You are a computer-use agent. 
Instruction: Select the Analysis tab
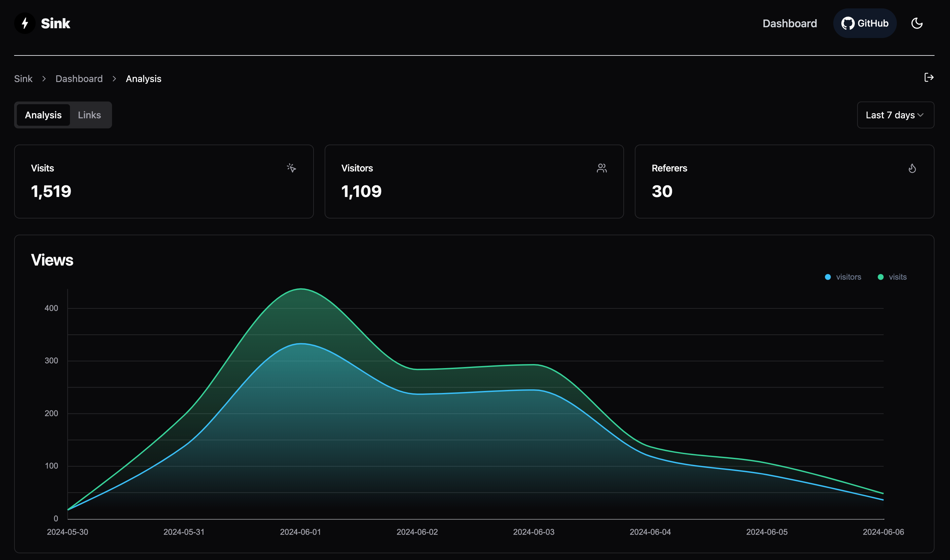click(x=43, y=115)
